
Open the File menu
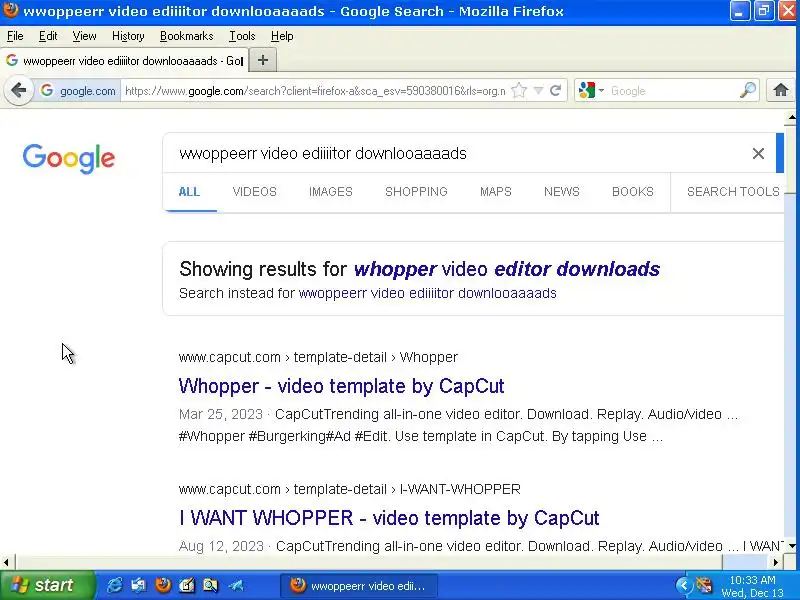(15, 36)
